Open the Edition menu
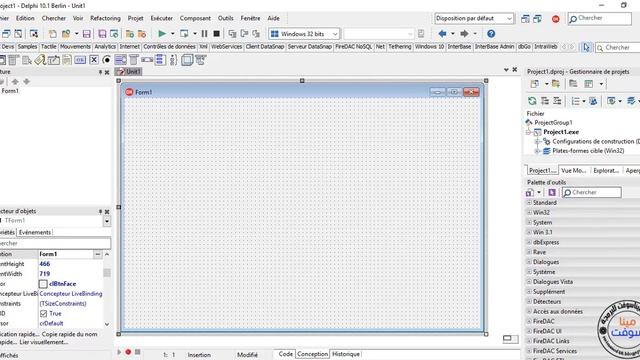 click(25, 18)
